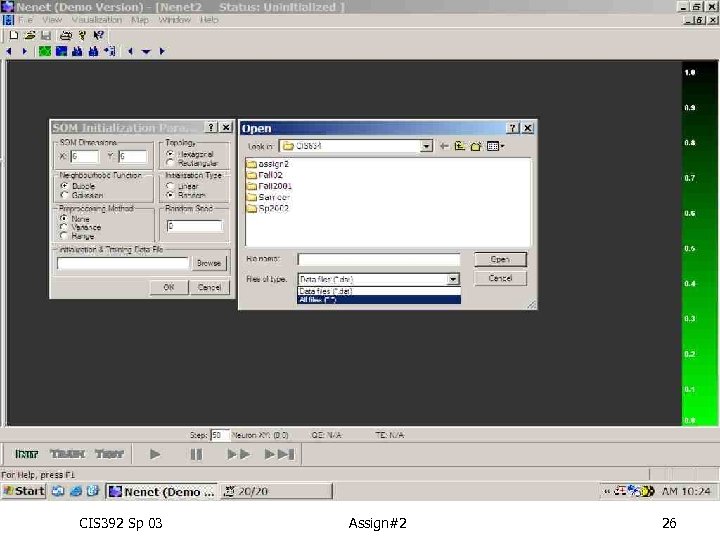Select the Sp2002 folder
This screenshot has width=720, height=540.
click(268, 208)
